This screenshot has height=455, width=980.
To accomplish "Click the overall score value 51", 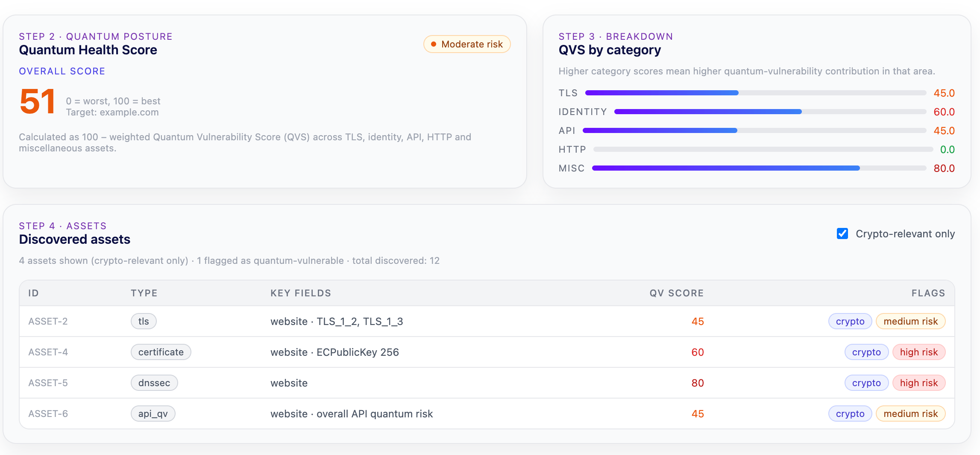I will 38,101.
